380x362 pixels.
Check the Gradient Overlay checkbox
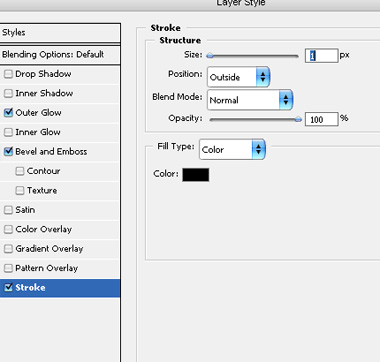pos(8,249)
